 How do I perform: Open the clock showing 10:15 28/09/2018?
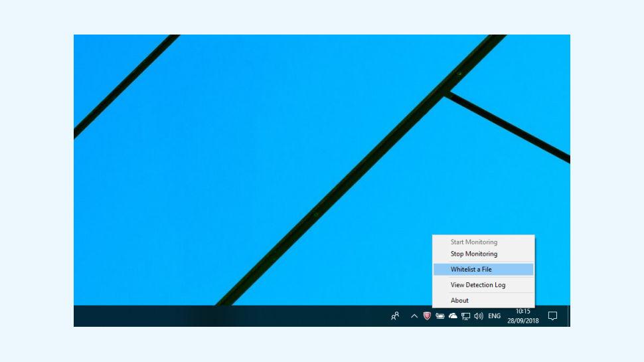[x=523, y=316]
